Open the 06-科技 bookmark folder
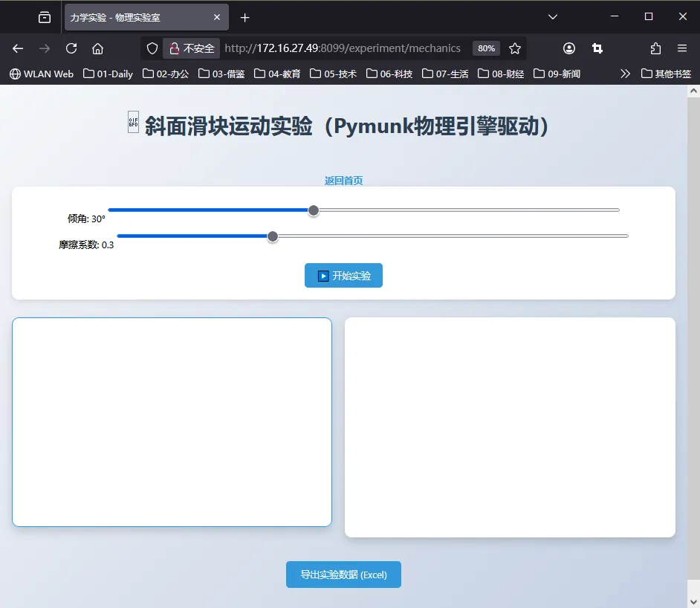 tap(389, 74)
